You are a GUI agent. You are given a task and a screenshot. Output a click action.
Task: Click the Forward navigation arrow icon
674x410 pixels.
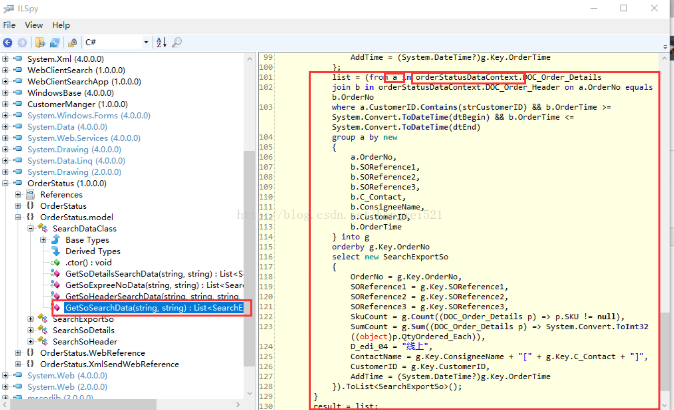pos(22,42)
